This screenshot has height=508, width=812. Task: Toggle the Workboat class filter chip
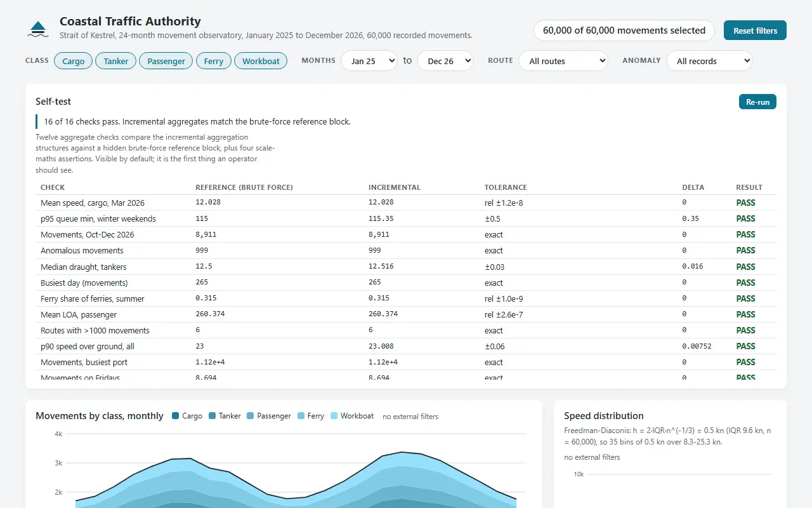click(261, 61)
